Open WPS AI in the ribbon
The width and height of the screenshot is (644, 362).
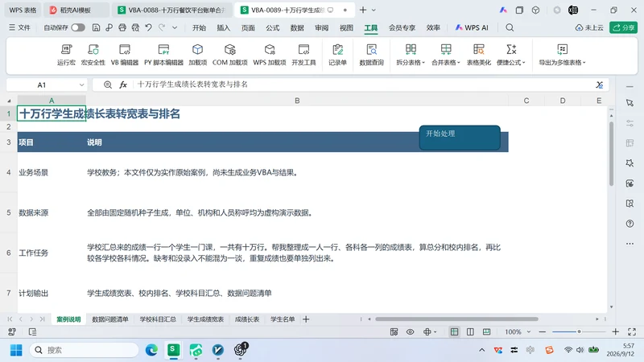[x=472, y=27]
